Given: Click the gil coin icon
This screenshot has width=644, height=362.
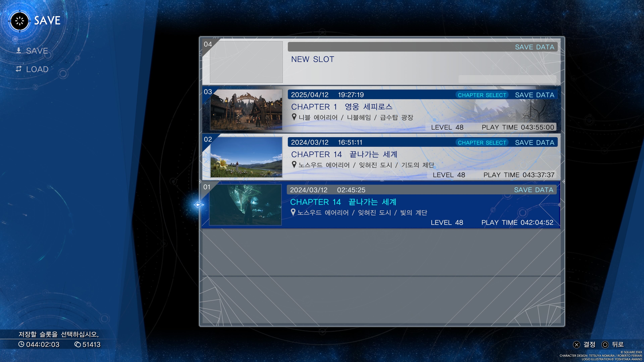Looking at the screenshot, I should pos(77,344).
